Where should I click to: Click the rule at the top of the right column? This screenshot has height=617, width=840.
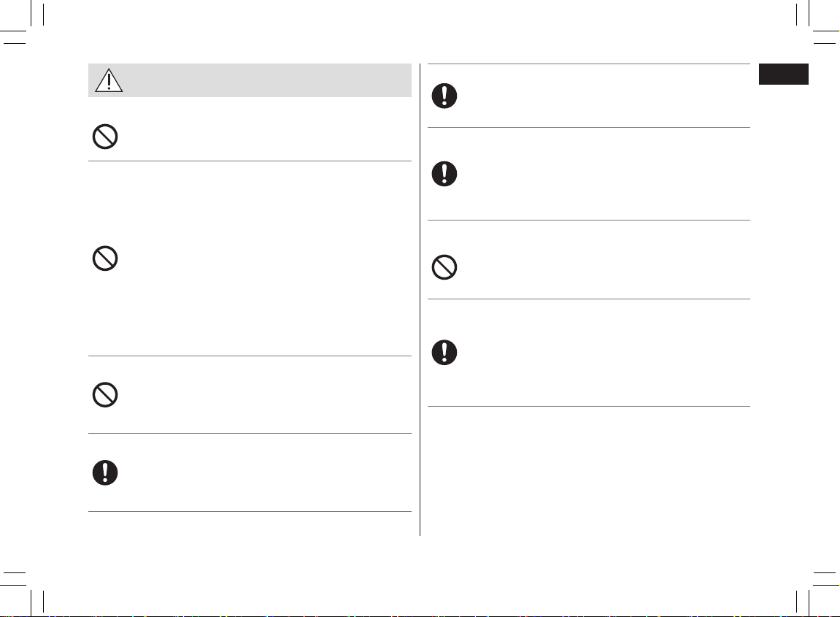click(x=589, y=64)
